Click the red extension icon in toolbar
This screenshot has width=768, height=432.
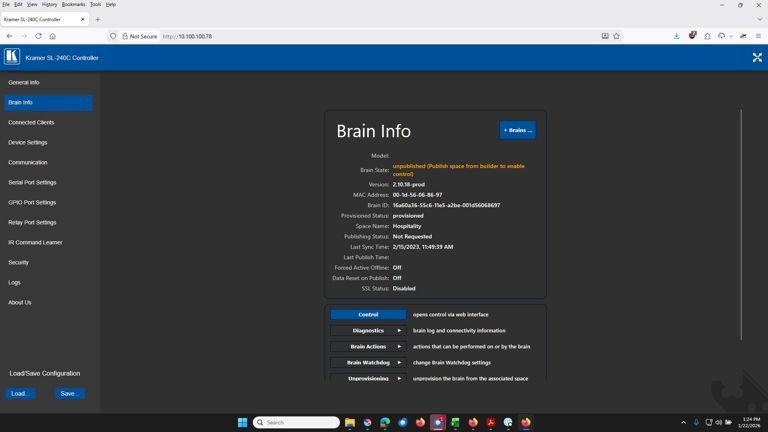[692, 36]
